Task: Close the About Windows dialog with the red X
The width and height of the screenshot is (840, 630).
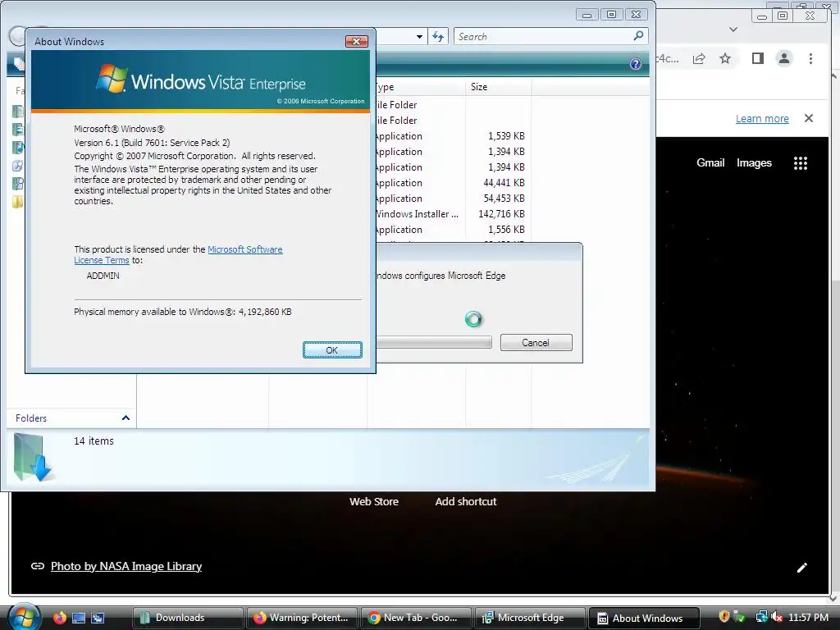Action: (356, 41)
